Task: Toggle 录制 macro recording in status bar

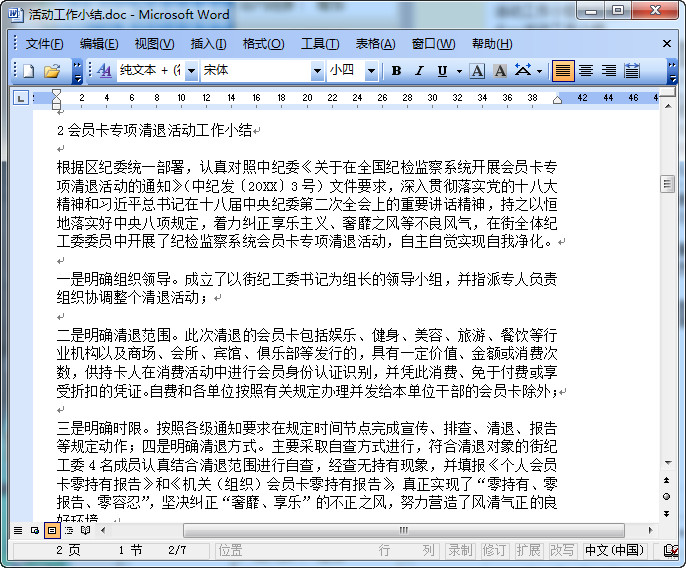Action: tap(460, 550)
